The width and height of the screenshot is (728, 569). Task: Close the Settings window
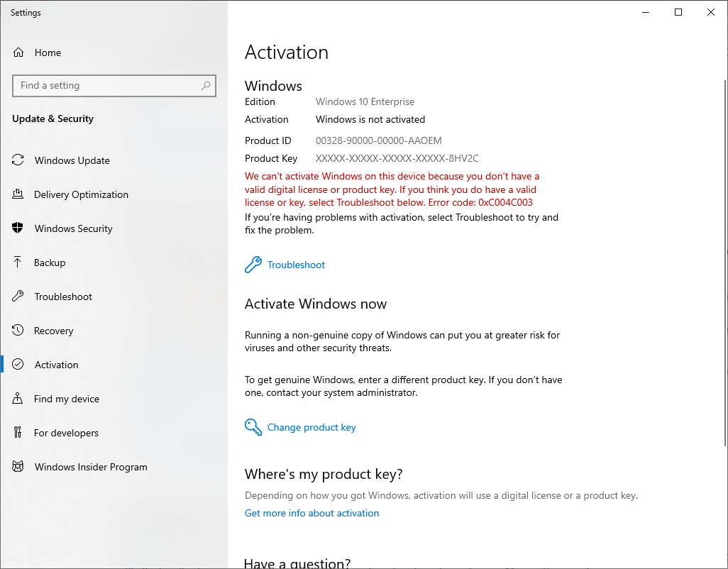(x=711, y=12)
